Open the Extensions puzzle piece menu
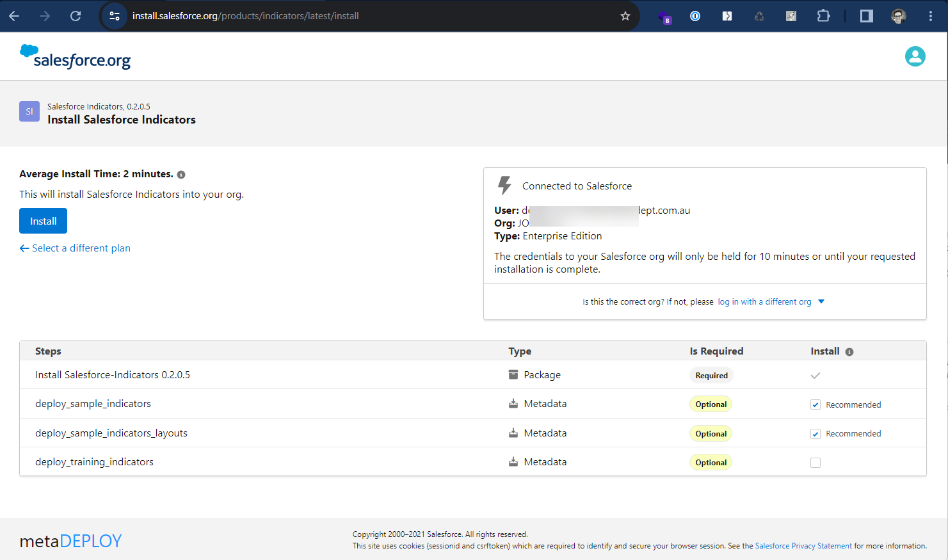This screenshot has height=560, width=948. (824, 16)
